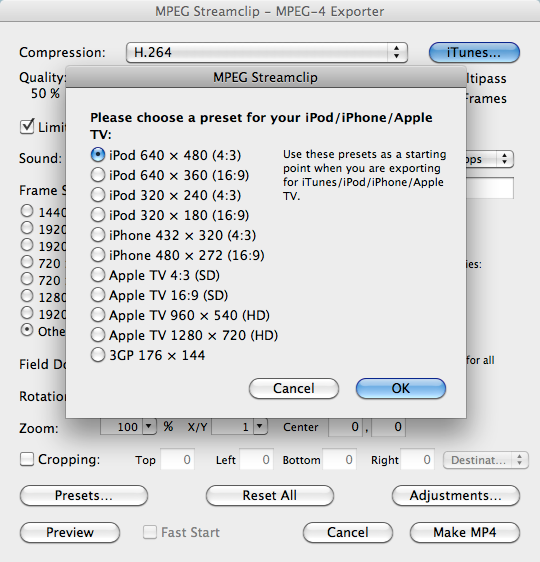Enable the Cropping checkbox
This screenshot has height=562, width=540.
click(27, 459)
